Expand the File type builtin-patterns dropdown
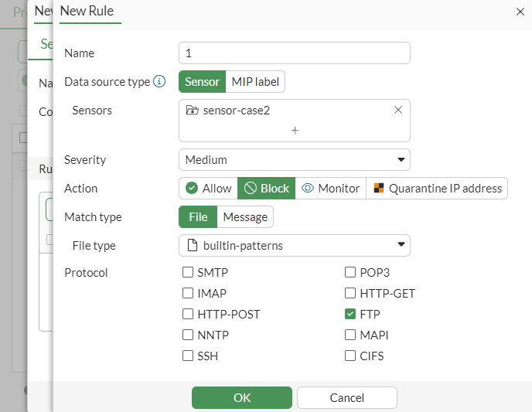The width and height of the screenshot is (532, 412). (294, 246)
